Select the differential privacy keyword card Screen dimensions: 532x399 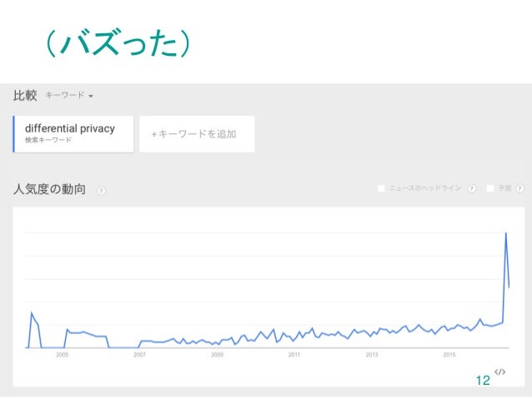73,134
